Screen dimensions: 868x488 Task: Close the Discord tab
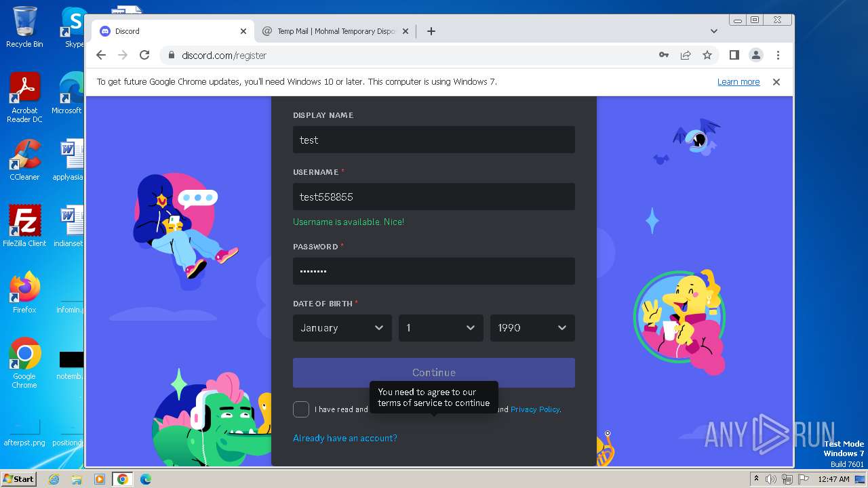point(243,31)
